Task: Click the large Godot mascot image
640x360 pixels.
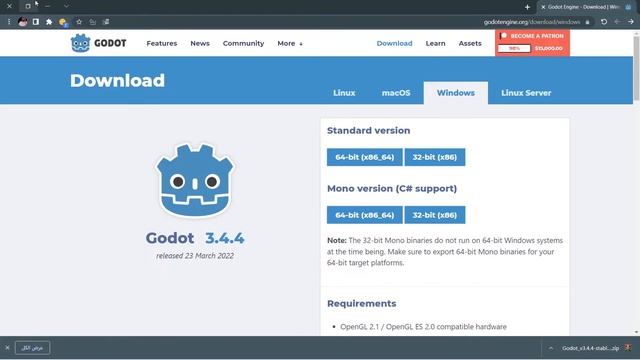Action: 195,180
